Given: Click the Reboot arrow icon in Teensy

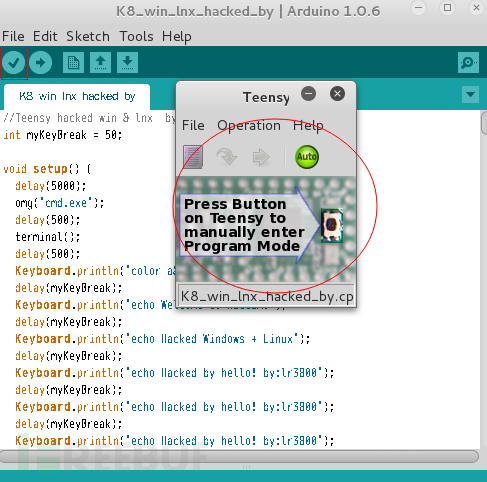Looking at the screenshot, I should tap(261, 157).
